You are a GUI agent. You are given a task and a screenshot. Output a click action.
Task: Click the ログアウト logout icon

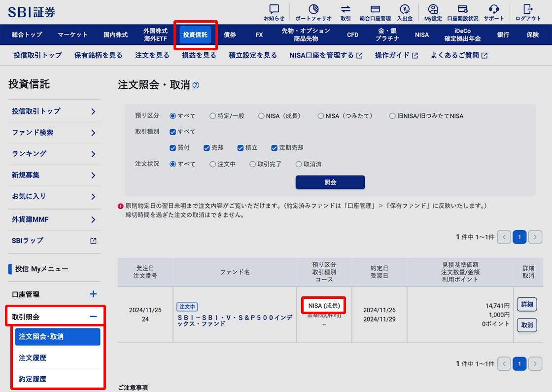tap(528, 9)
